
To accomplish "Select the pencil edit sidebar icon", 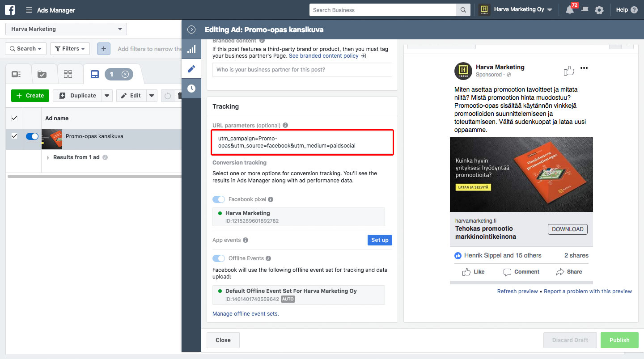I will tap(191, 69).
